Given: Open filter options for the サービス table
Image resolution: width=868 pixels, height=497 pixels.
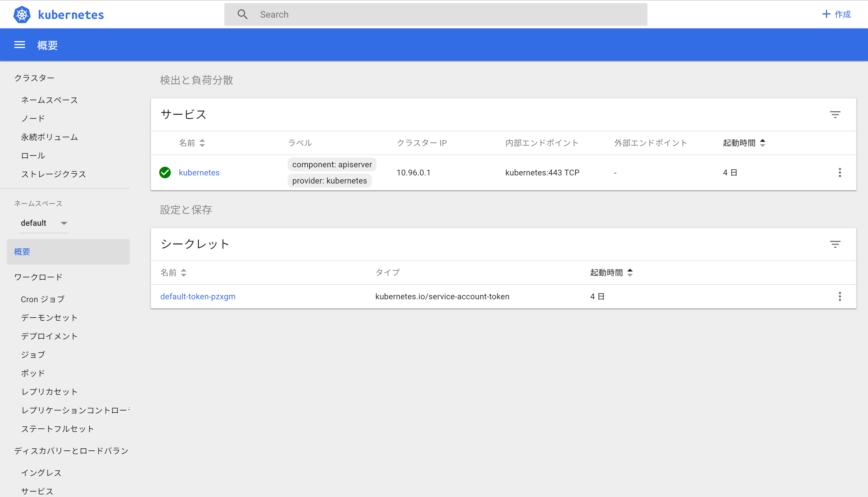Looking at the screenshot, I should click(x=835, y=114).
